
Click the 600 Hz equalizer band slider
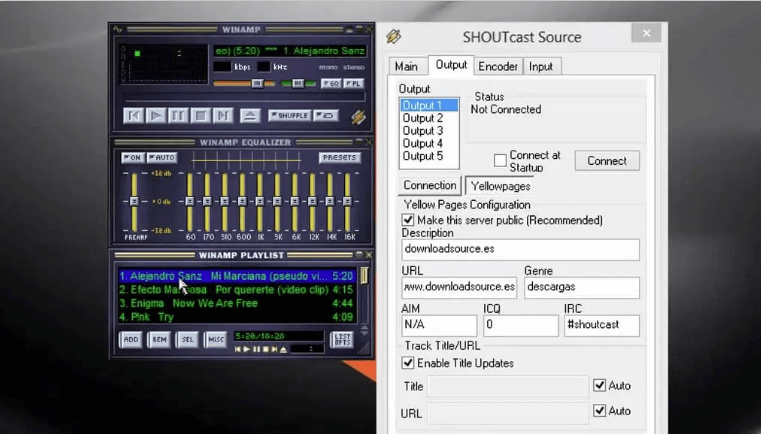pyautogui.click(x=242, y=201)
